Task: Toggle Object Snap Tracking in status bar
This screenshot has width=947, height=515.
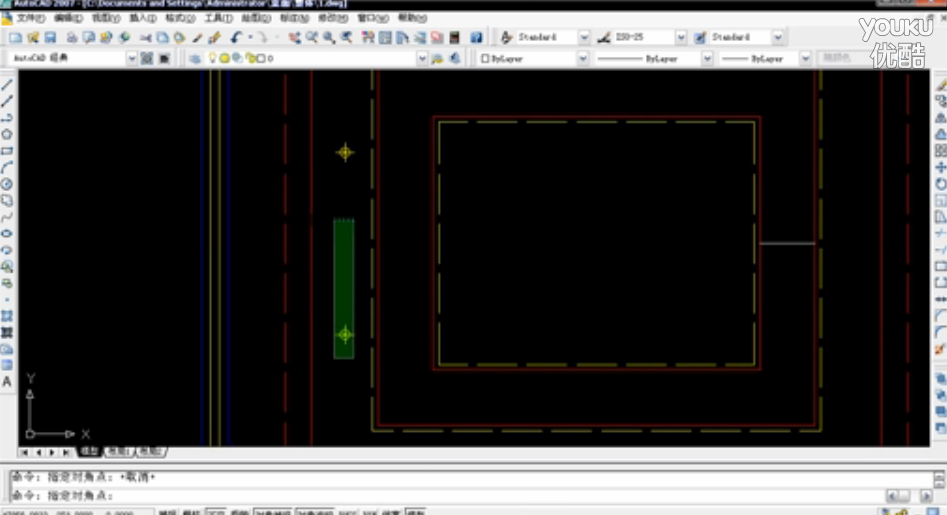Action: (x=315, y=512)
